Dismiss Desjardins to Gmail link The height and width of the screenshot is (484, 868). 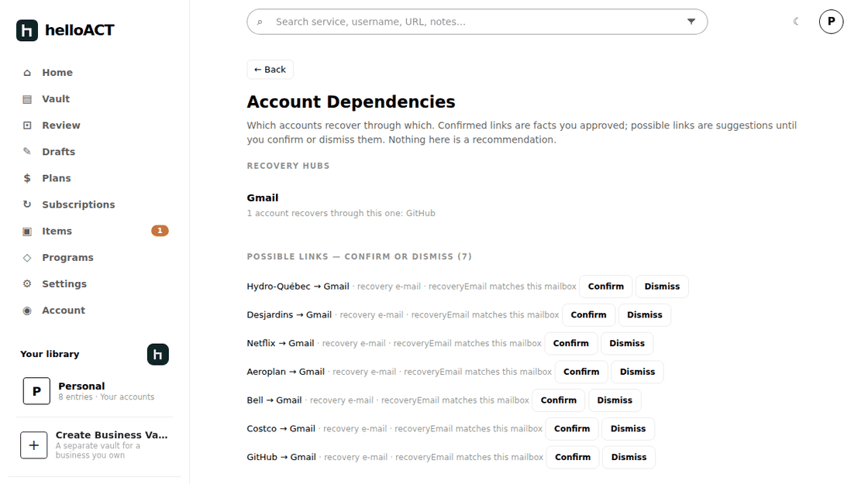pyautogui.click(x=644, y=314)
